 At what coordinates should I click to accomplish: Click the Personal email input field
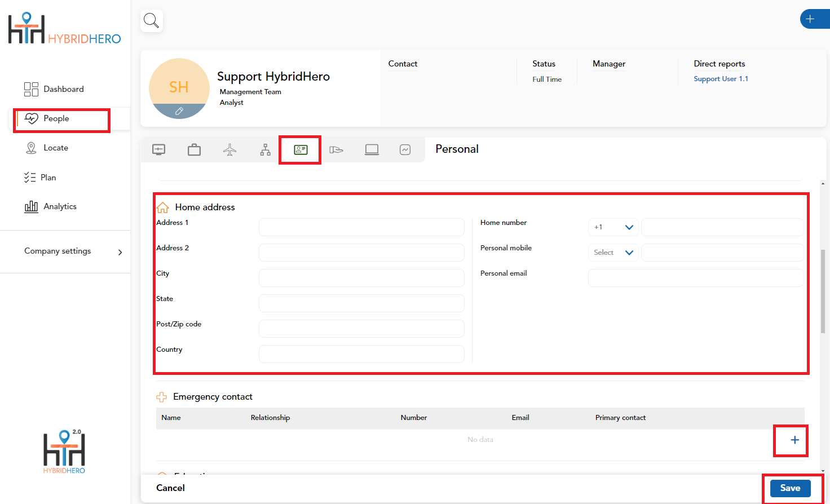pyautogui.click(x=696, y=278)
